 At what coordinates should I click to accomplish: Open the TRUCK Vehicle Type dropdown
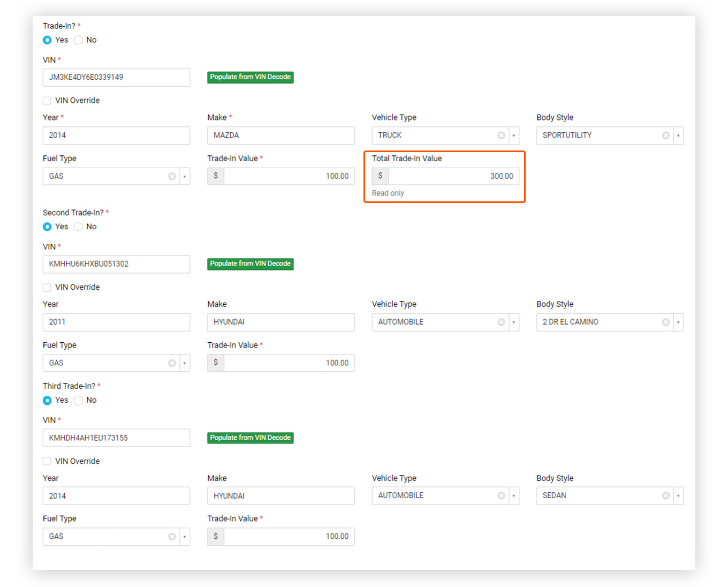513,136
